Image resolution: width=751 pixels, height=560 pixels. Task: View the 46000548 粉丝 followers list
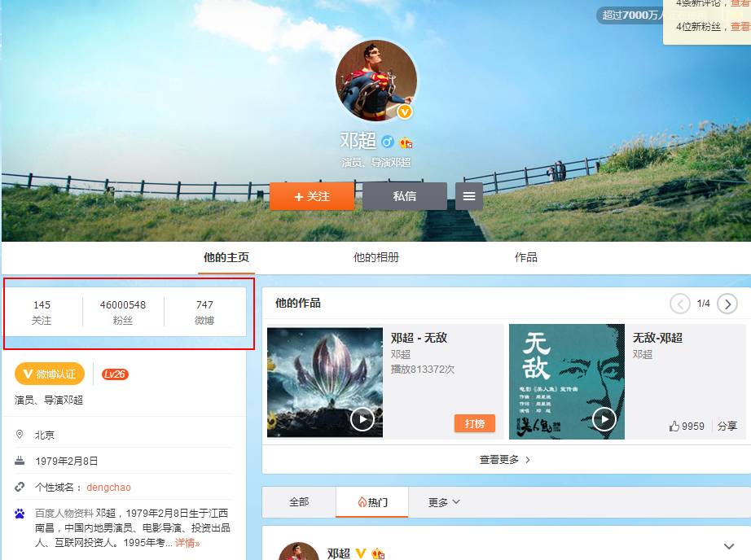pos(123,312)
